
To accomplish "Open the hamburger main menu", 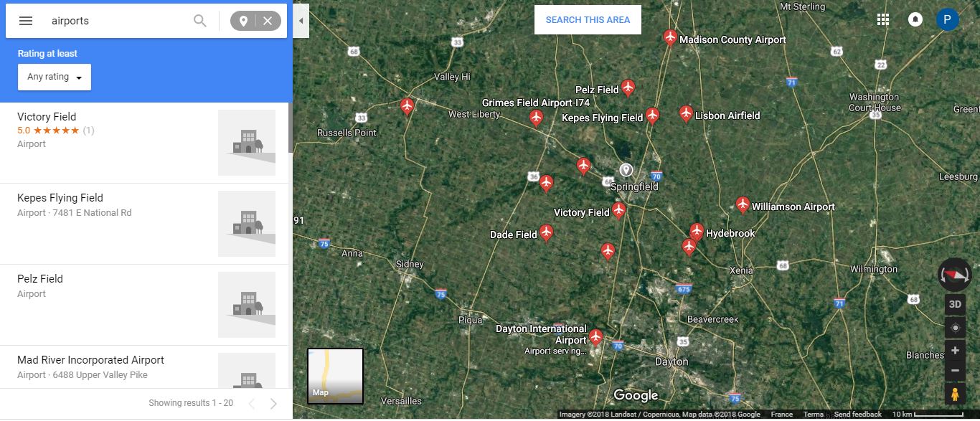I will click(x=26, y=21).
